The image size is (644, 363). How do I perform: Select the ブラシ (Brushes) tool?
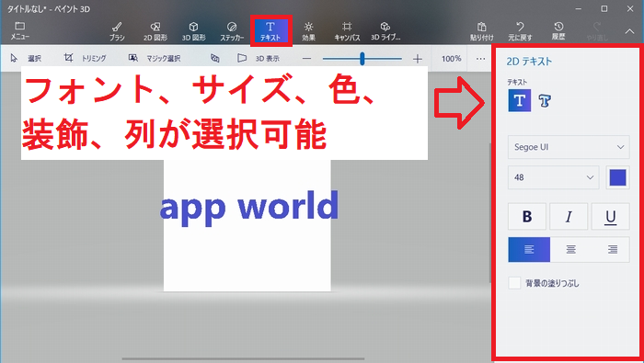pyautogui.click(x=117, y=31)
